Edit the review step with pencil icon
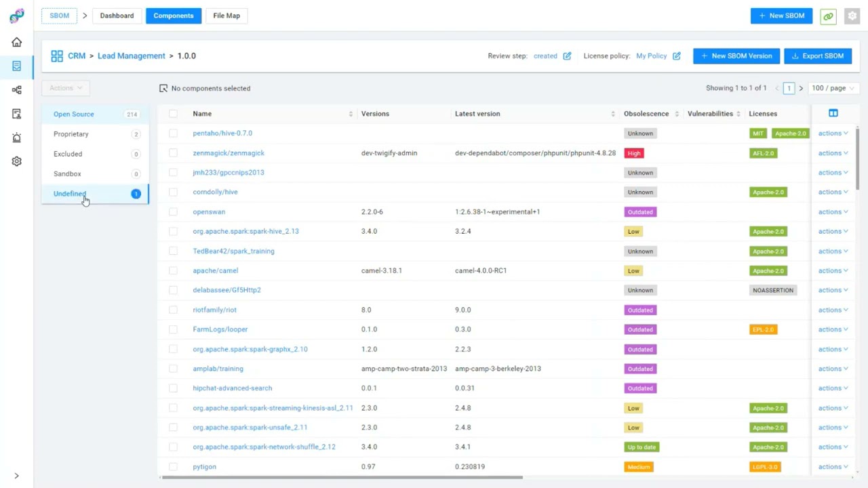Screen dimensions: 868x488 [567, 56]
